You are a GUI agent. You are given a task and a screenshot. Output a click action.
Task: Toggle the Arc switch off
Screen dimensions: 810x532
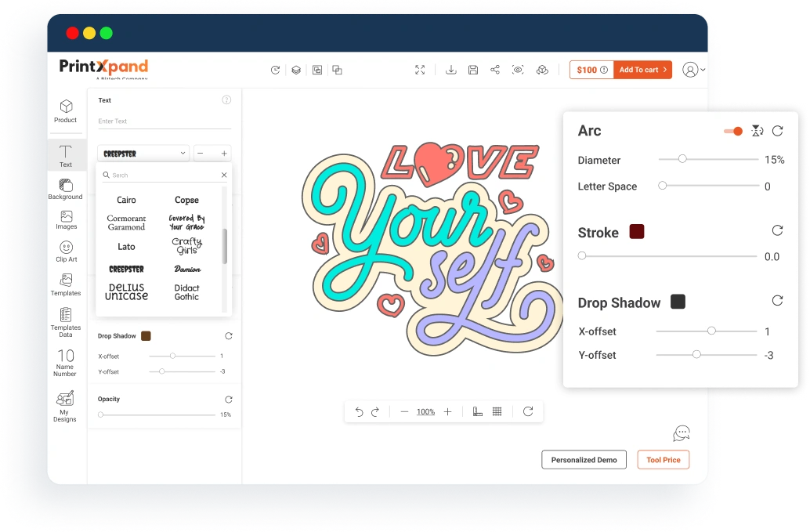[x=733, y=131]
